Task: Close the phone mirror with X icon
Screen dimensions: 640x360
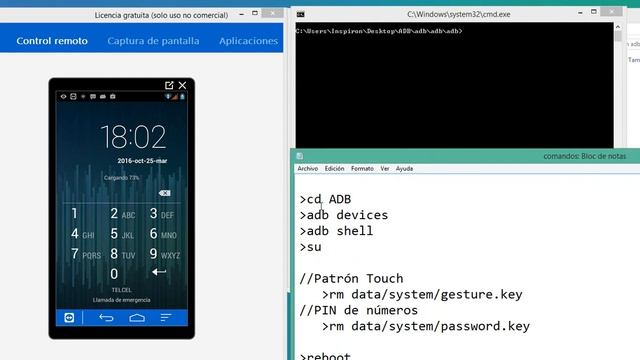Action: [182, 85]
